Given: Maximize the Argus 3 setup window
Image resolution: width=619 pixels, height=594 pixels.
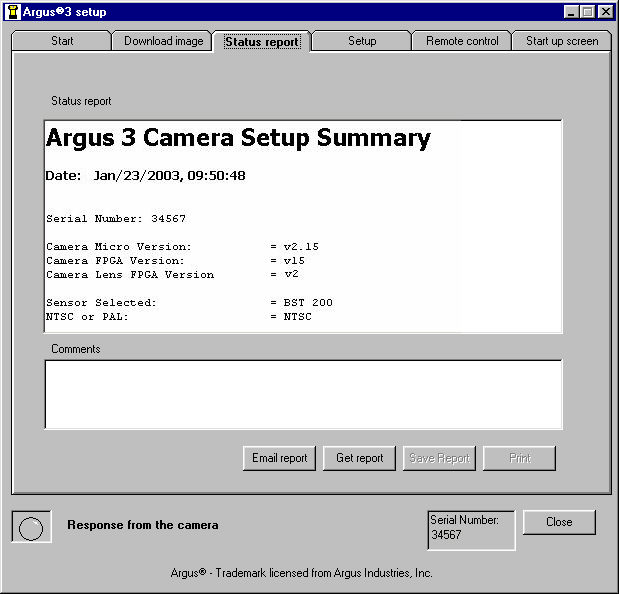Looking at the screenshot, I should [588, 12].
